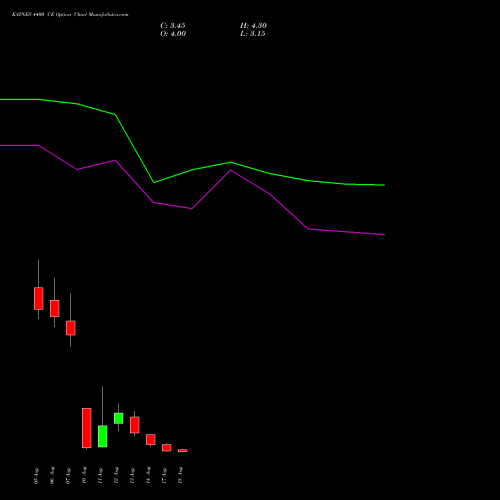Click the '11 Aug' date label

(x=100, y=476)
